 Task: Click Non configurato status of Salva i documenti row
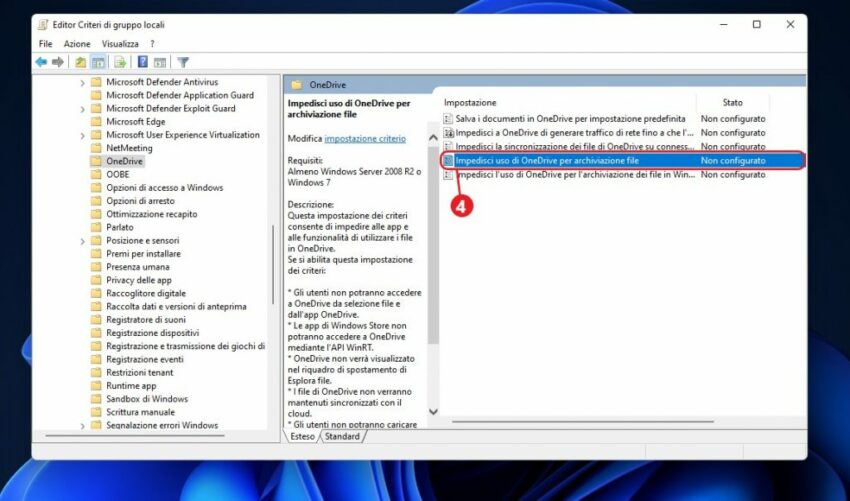733,119
